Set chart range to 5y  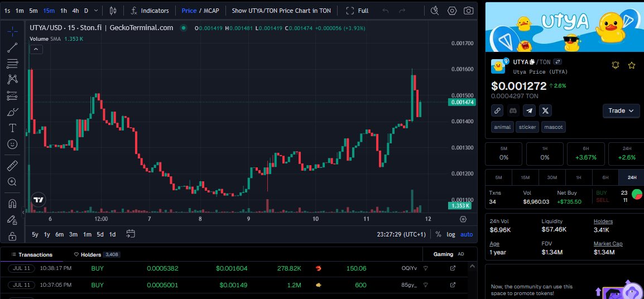click(35, 234)
